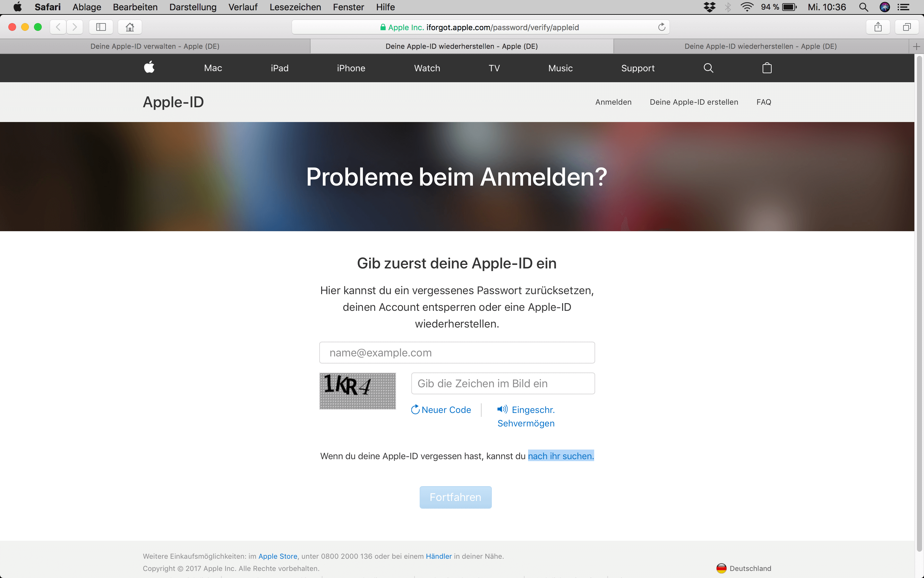This screenshot has width=924, height=578.
Task: Go to iPhone in site navigation
Action: (351, 68)
